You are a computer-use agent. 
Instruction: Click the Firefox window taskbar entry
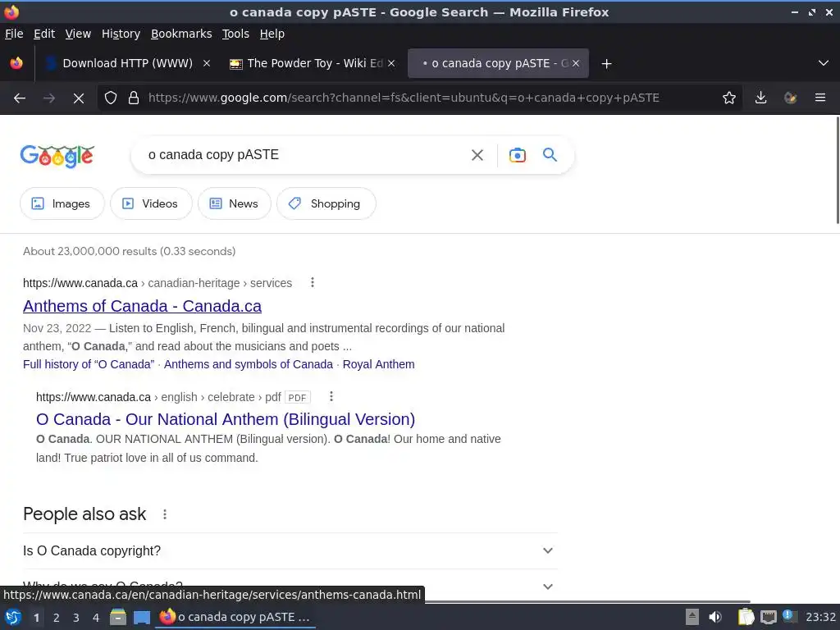coord(235,617)
